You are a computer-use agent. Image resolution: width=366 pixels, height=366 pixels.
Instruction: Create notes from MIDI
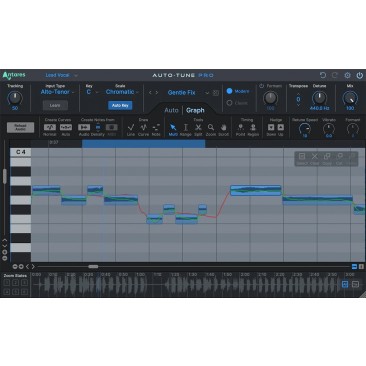(111, 127)
